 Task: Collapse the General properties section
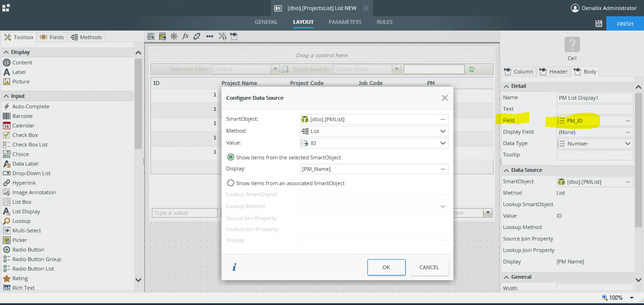point(506,277)
